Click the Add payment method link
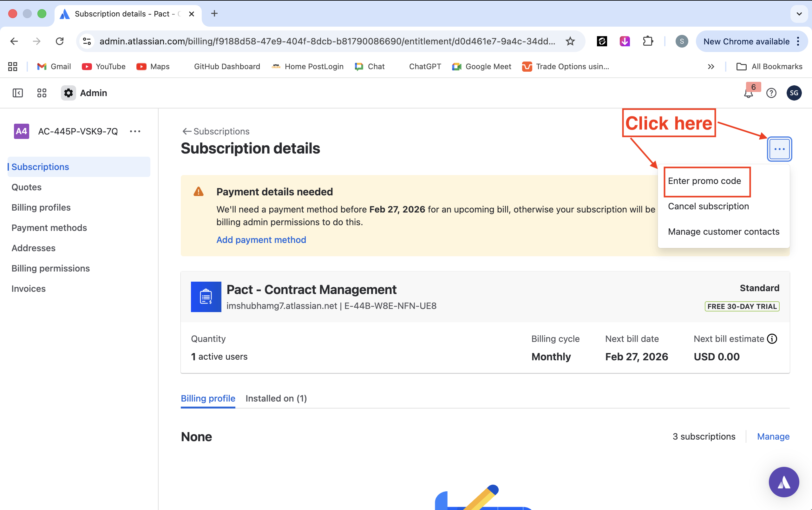Screen dimensions: 812x510 [x=261, y=240]
